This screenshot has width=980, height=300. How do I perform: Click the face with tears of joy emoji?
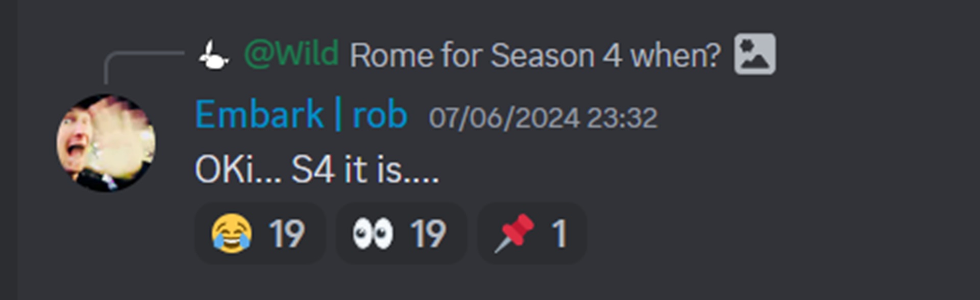pyautogui.click(x=232, y=233)
